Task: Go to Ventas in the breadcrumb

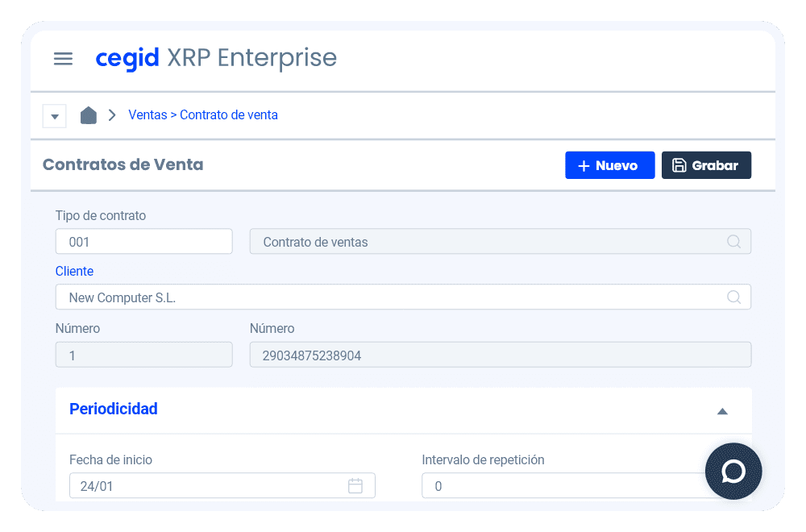Action: point(147,115)
